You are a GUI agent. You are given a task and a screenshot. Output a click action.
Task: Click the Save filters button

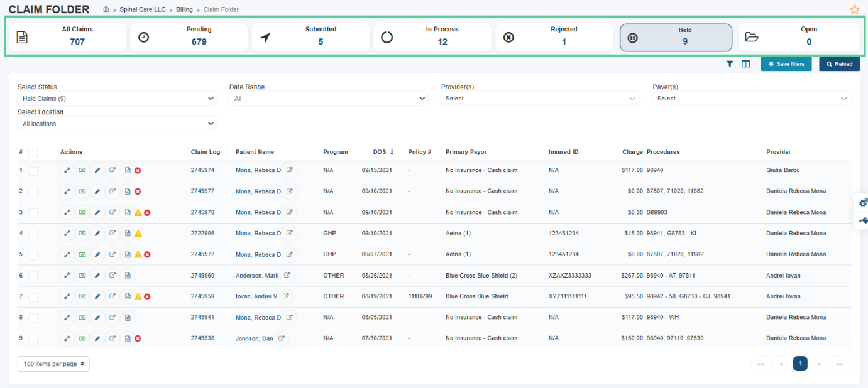pos(786,64)
